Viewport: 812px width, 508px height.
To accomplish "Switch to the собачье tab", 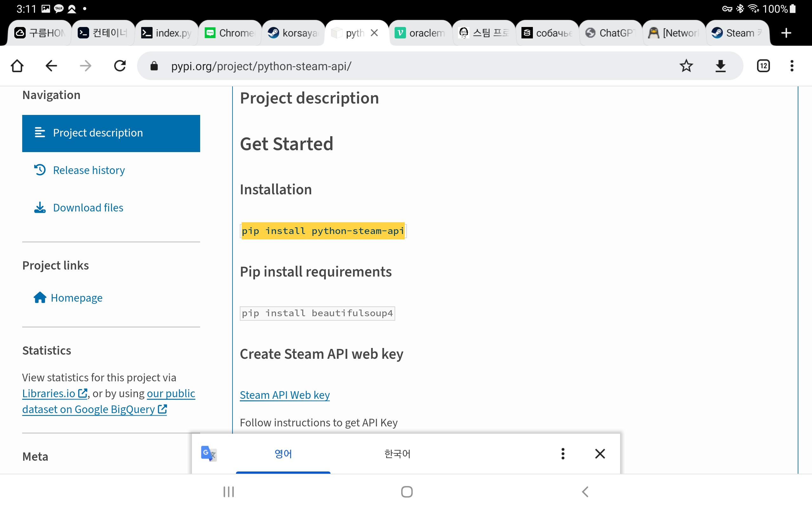I will pos(547,33).
